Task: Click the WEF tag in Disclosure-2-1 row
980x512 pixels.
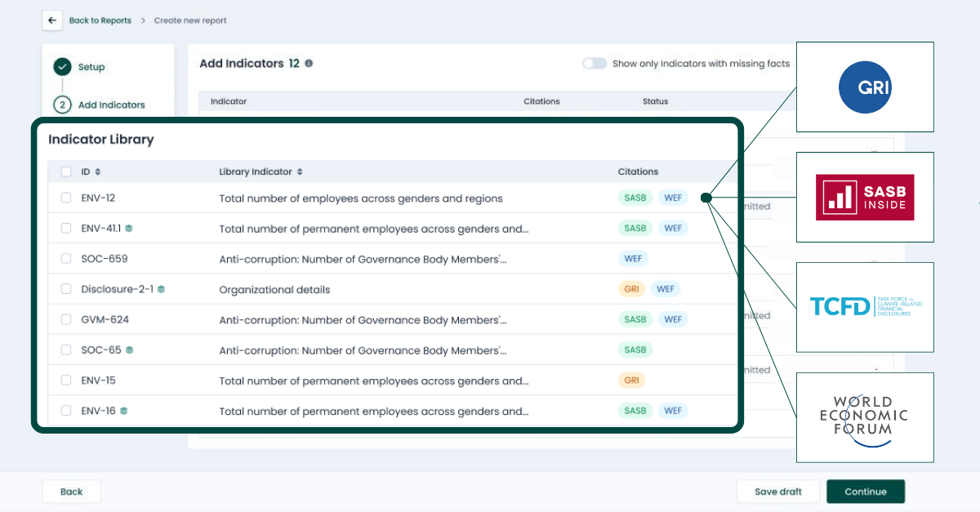Action: 666,289
